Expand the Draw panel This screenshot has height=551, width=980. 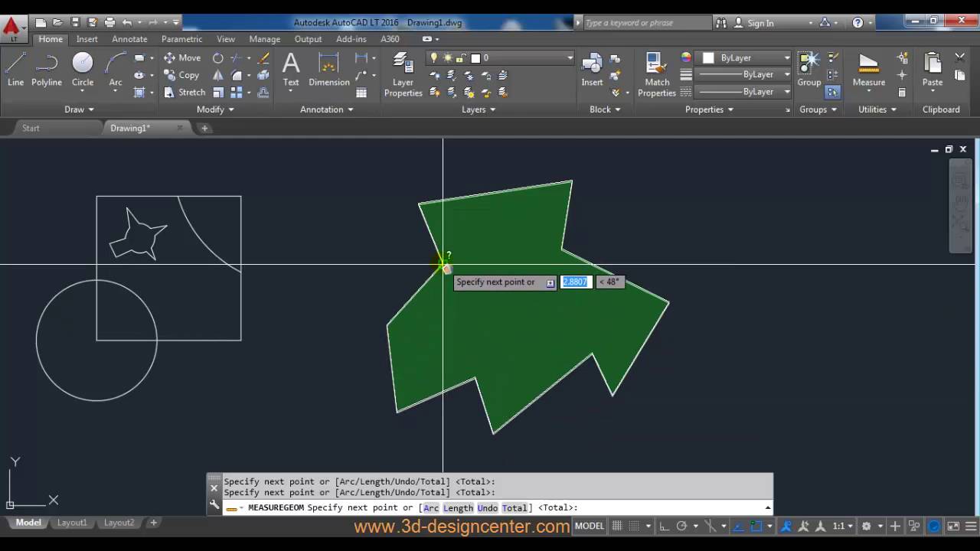coord(79,109)
